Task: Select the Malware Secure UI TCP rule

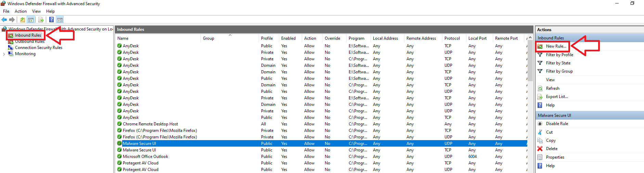Action: (322, 150)
